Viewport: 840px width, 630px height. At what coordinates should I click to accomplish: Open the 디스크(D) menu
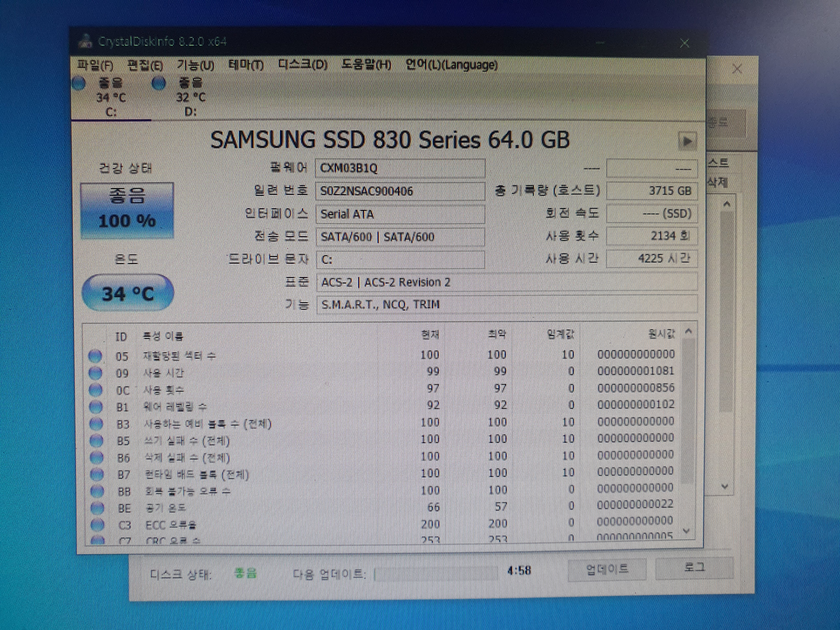303,65
